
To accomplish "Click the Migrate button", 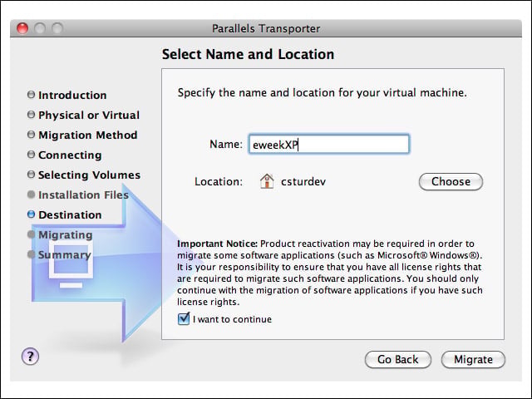I will 473,359.
